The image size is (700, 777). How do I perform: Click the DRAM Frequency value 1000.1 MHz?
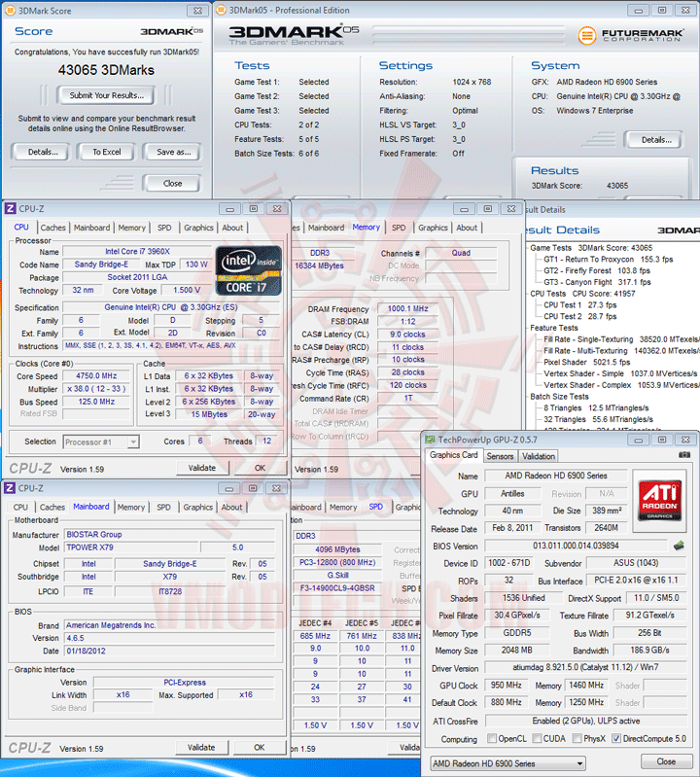[407, 308]
